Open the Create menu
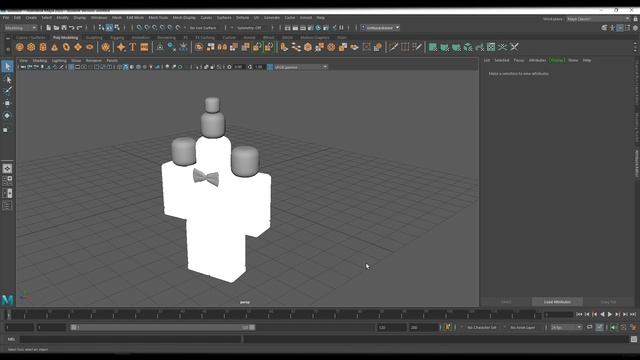 pyautogui.click(x=31, y=18)
